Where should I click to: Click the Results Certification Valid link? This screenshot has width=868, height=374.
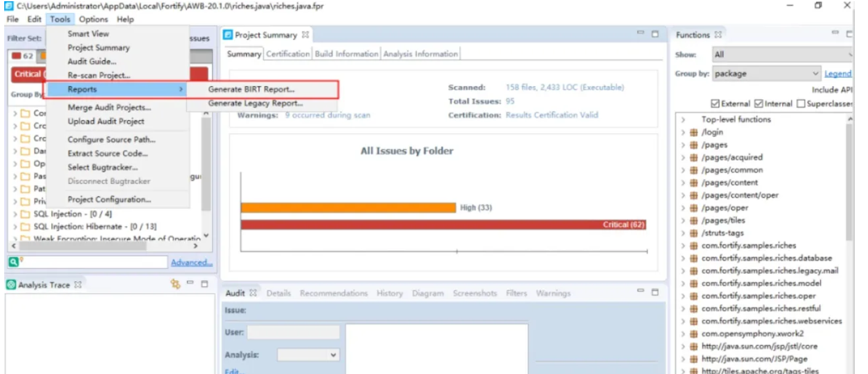coord(551,115)
